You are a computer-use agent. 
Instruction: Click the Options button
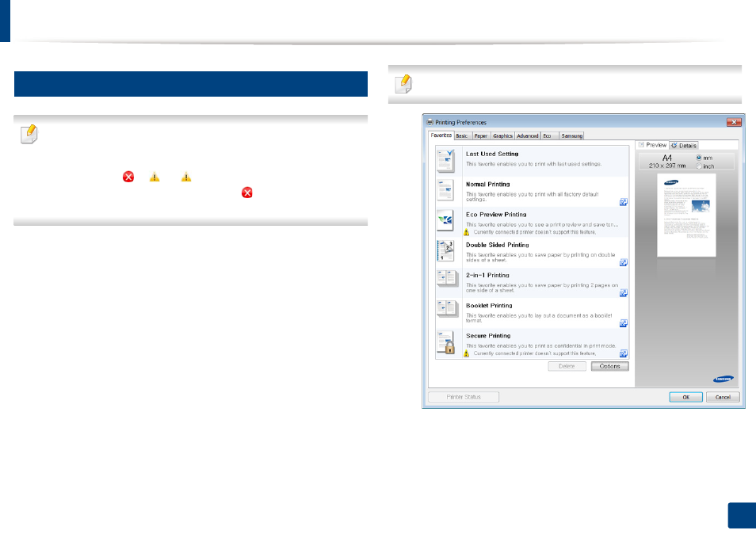coord(610,366)
